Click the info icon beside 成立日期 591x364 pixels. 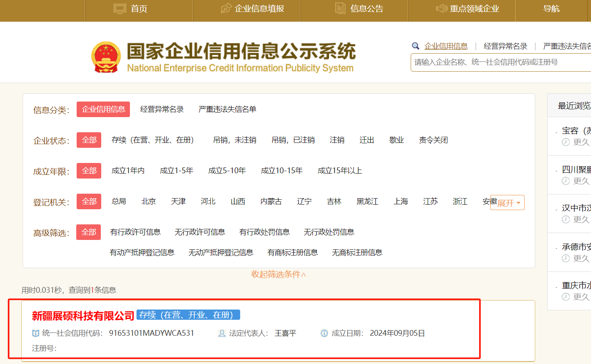click(324, 333)
